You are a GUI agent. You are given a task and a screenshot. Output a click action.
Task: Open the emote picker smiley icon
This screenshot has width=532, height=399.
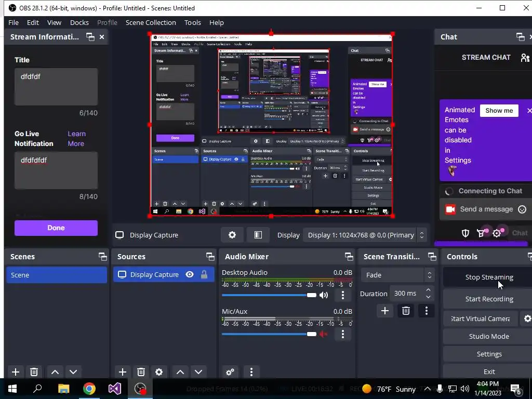pos(522,209)
